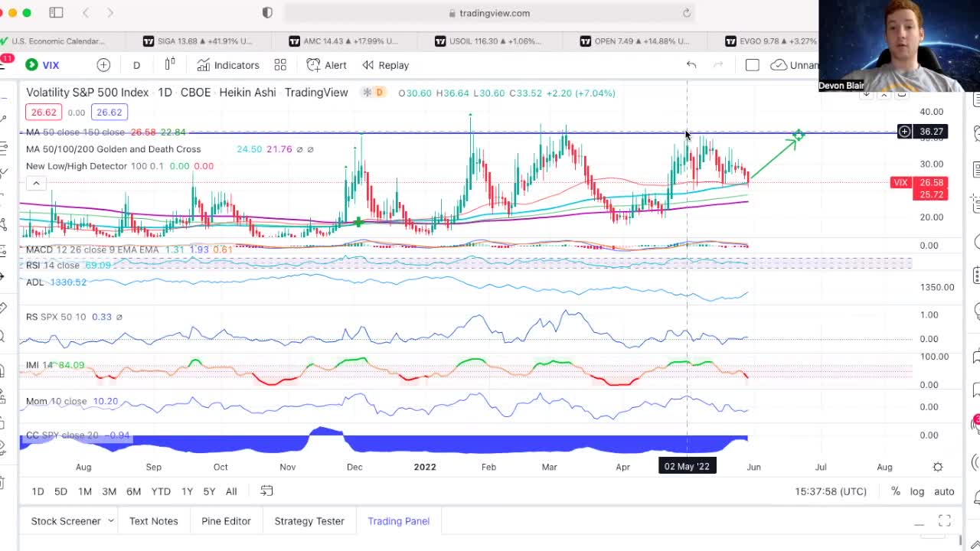This screenshot has width=980, height=551.
Task: Select the CC SPY close 20 legend
Action: 62,435
